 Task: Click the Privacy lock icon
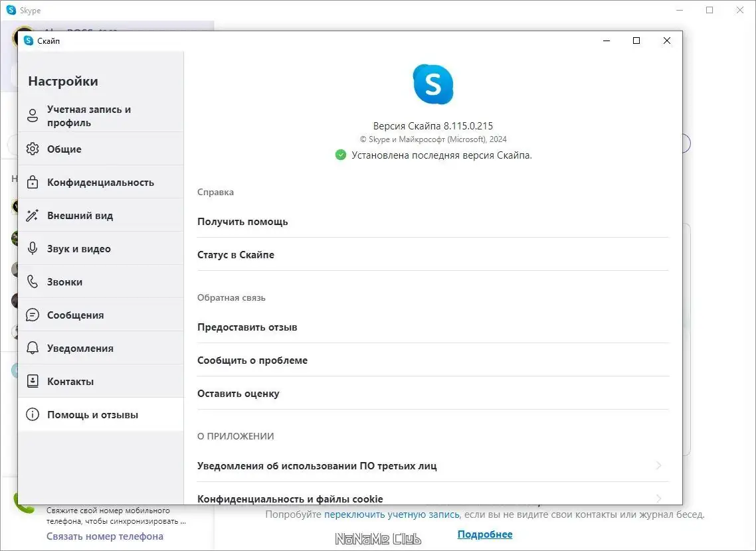click(33, 182)
